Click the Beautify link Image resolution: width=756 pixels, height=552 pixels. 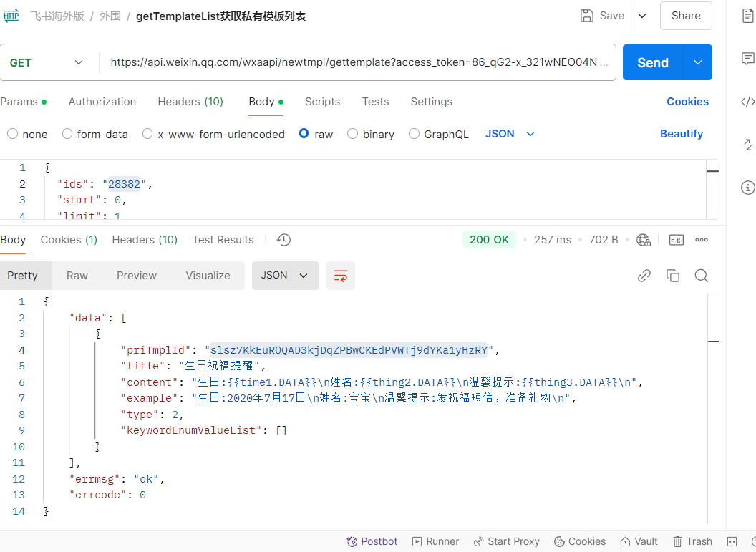(682, 134)
